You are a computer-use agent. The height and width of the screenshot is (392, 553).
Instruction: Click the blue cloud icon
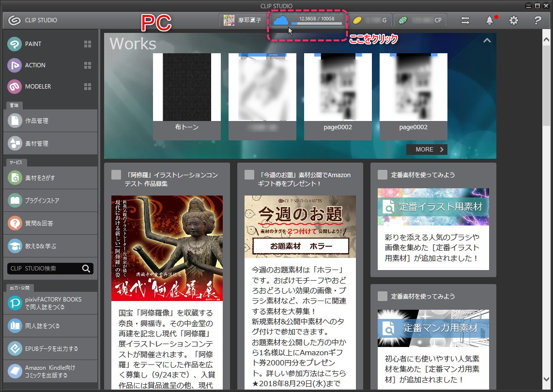click(281, 20)
